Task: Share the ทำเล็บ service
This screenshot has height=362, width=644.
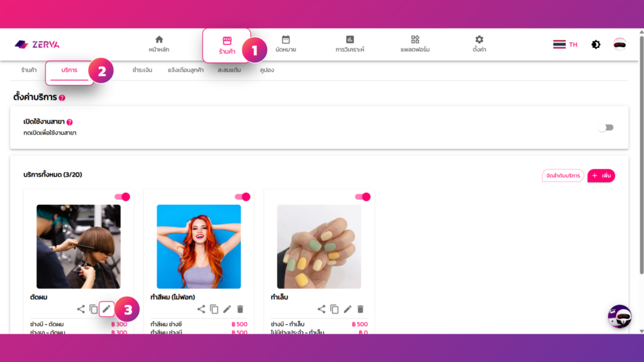Action: pyautogui.click(x=321, y=309)
